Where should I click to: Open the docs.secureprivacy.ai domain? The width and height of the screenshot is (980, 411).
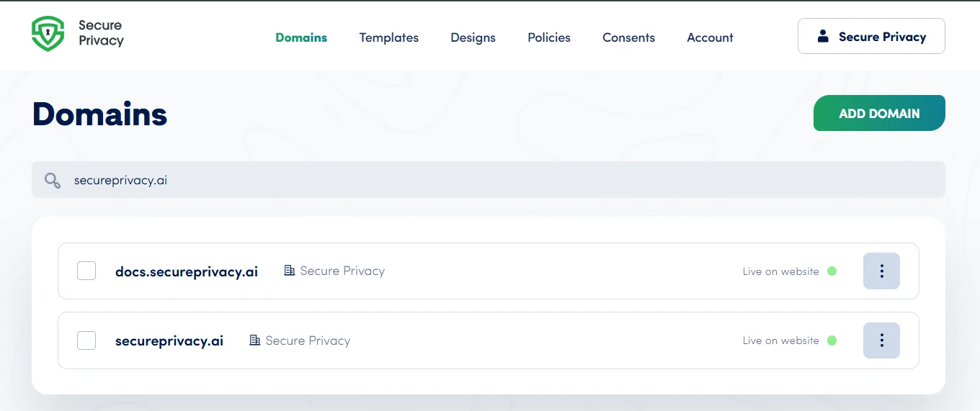click(x=187, y=271)
